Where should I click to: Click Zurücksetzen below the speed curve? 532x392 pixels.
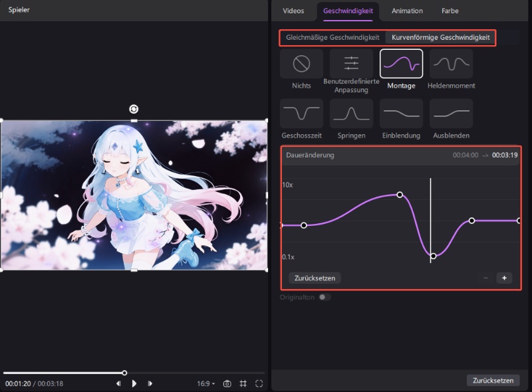point(315,278)
